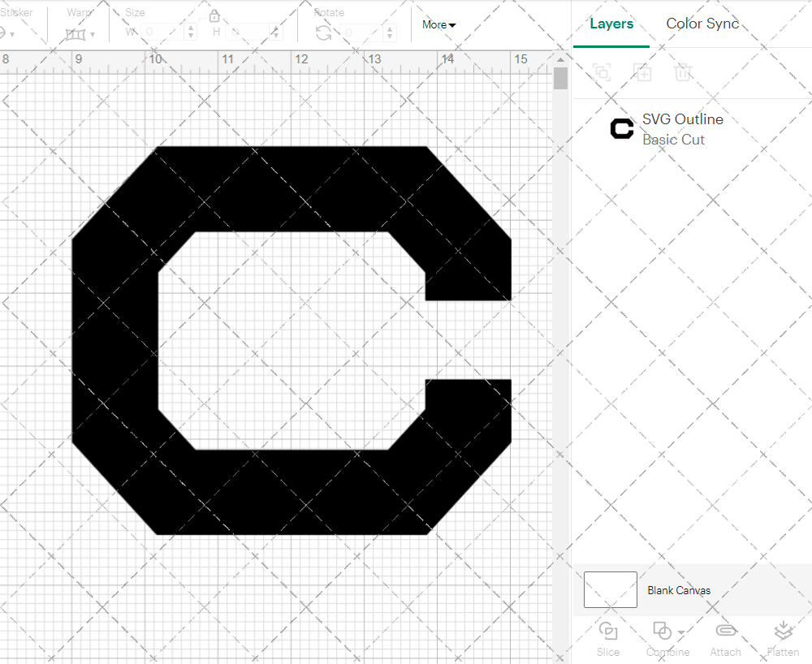Click the Group layers icon
This screenshot has width=812, height=664.
(602, 72)
